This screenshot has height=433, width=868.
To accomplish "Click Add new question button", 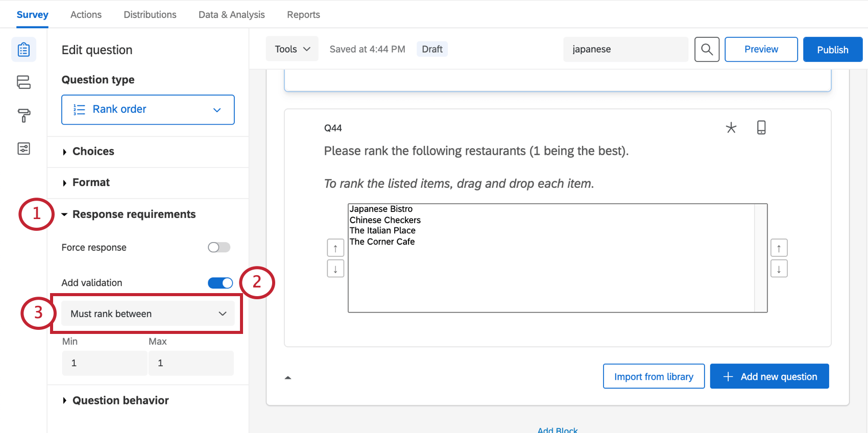I will 769,376.
